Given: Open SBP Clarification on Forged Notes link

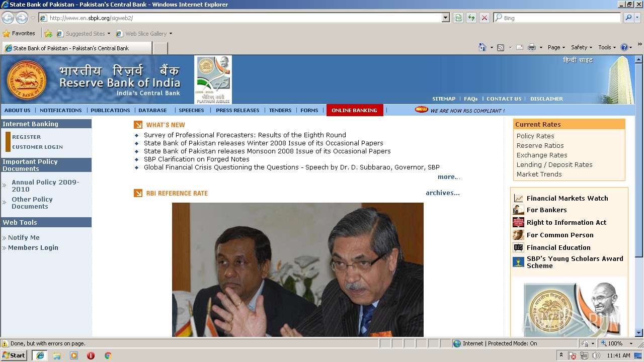Looking at the screenshot, I should tap(197, 159).
